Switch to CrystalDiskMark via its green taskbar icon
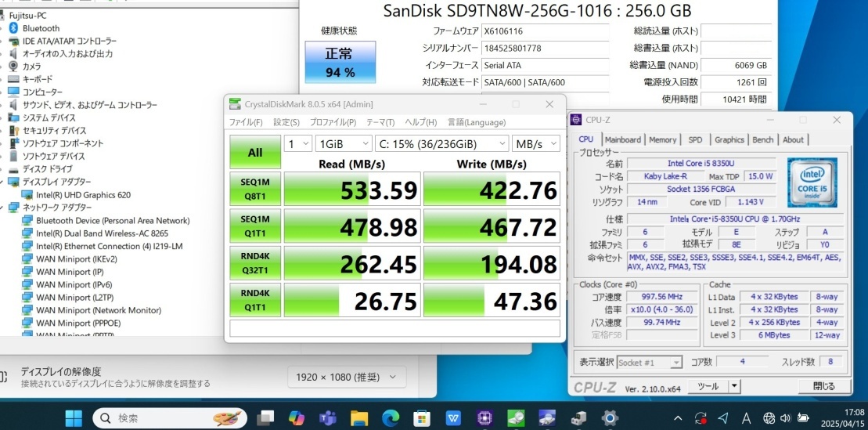The height and width of the screenshot is (430, 868). pos(516,417)
